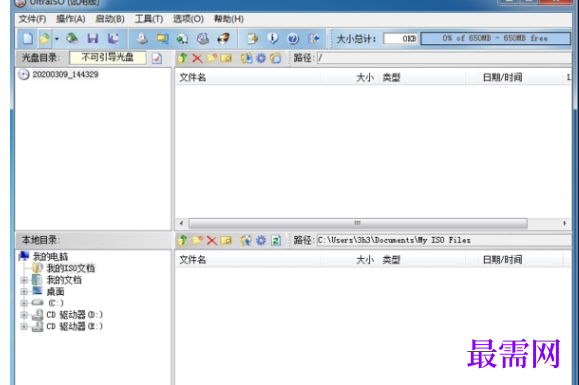Open the recent files dropdown arrow next to Open

56,38
